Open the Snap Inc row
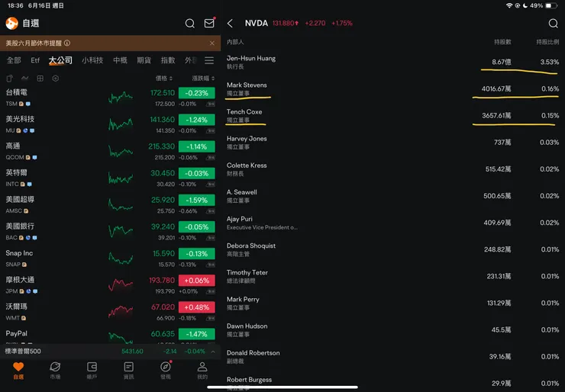565x392 pixels. coord(110,258)
